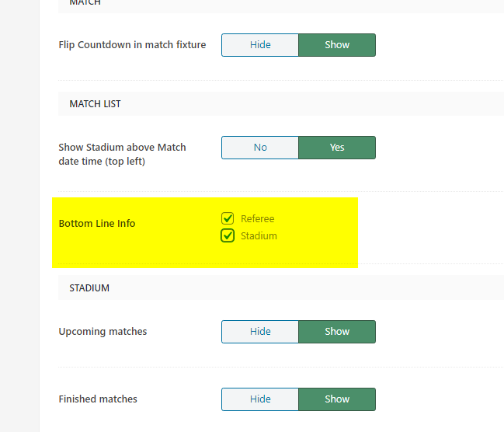
Task: Click the Flip Countdown in match fixture label
Action: pos(132,45)
